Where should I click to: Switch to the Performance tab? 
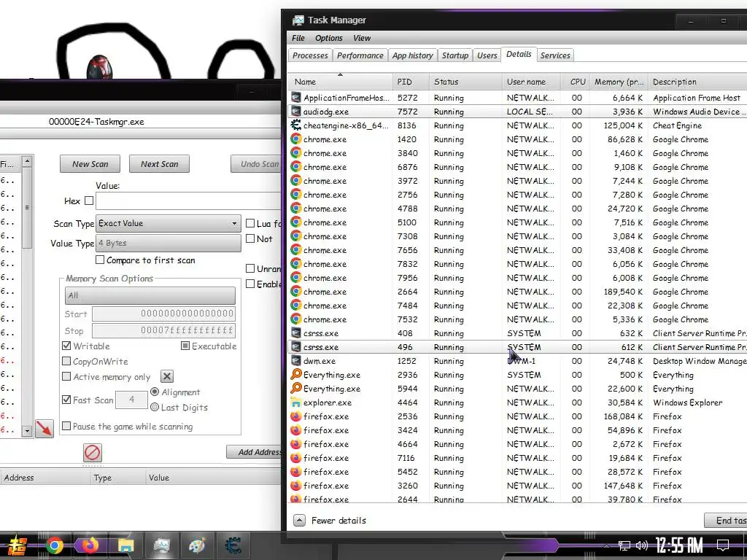(360, 55)
